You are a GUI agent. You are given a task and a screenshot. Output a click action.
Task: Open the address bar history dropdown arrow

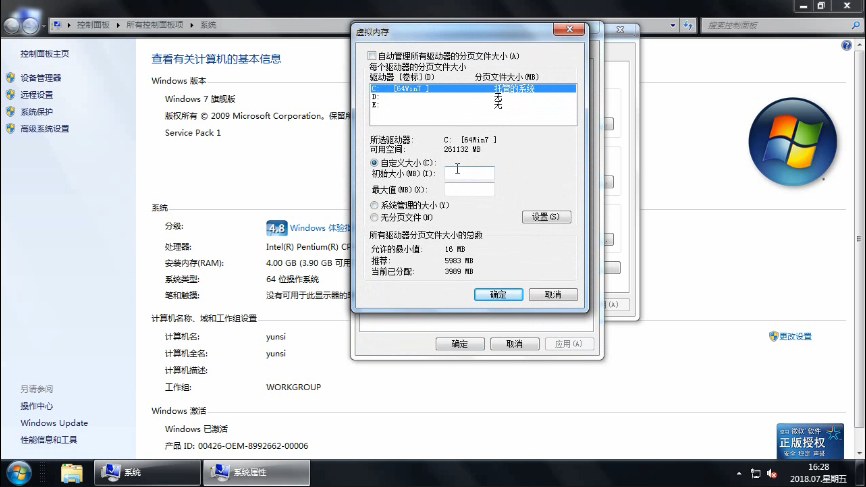(672, 25)
